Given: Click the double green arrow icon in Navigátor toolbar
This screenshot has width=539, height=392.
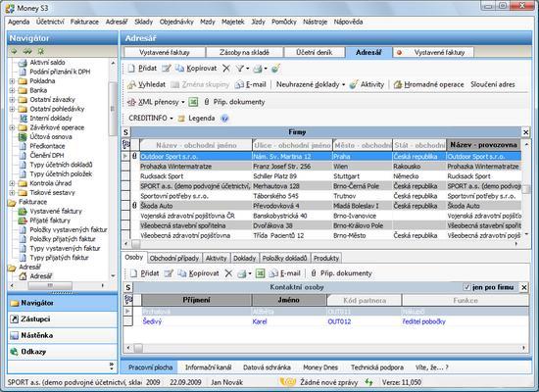Looking at the screenshot, I should tap(27, 51).
